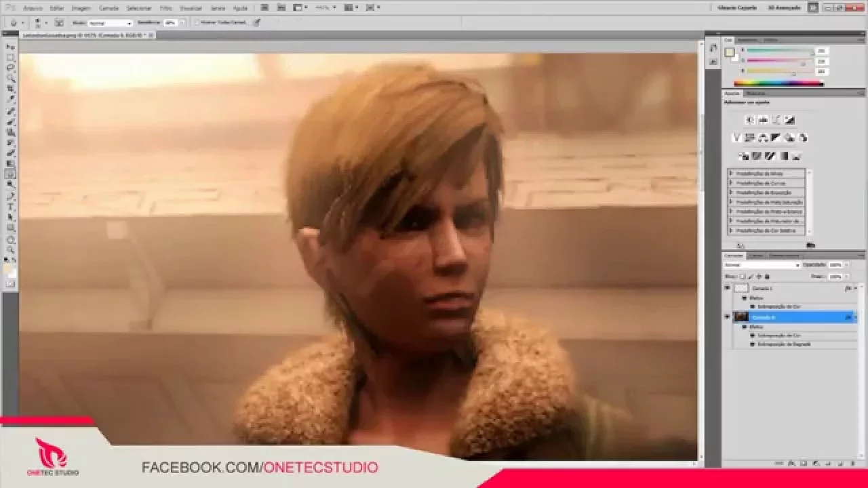The height and width of the screenshot is (488, 868).
Task: Select the Brush tool
Action: [11, 122]
